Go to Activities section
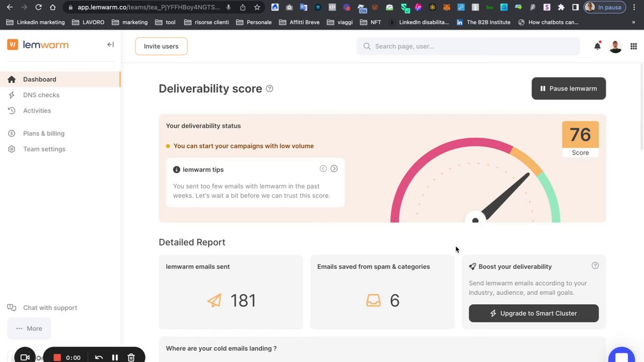Viewport: 644px width, 362px height. coord(37,111)
